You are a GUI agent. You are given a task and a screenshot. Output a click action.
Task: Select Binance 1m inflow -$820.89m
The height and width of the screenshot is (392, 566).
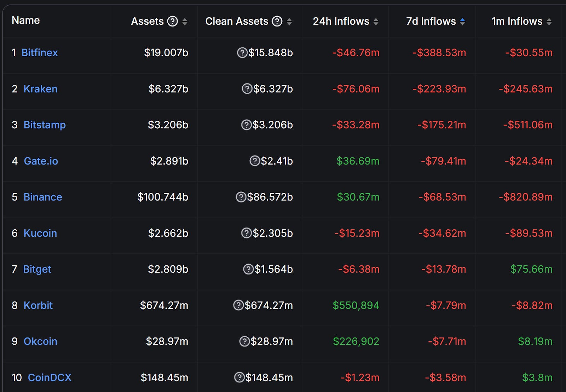click(x=526, y=197)
